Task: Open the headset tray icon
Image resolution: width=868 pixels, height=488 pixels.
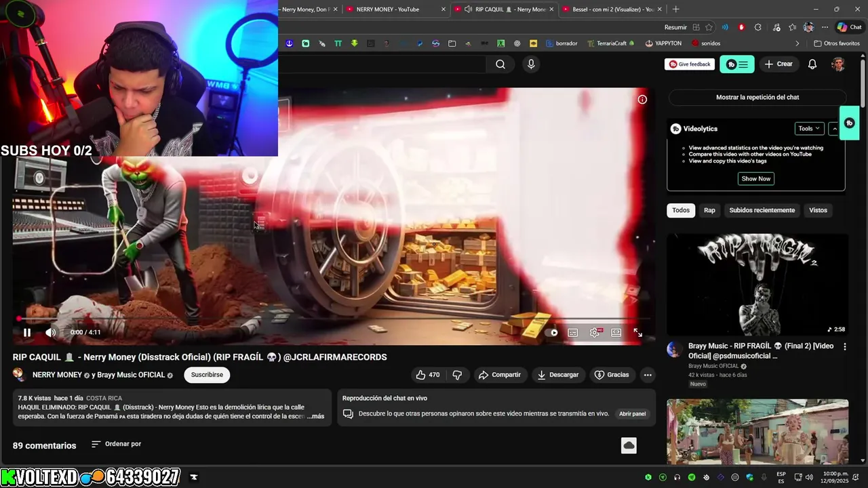Action: 677,477
